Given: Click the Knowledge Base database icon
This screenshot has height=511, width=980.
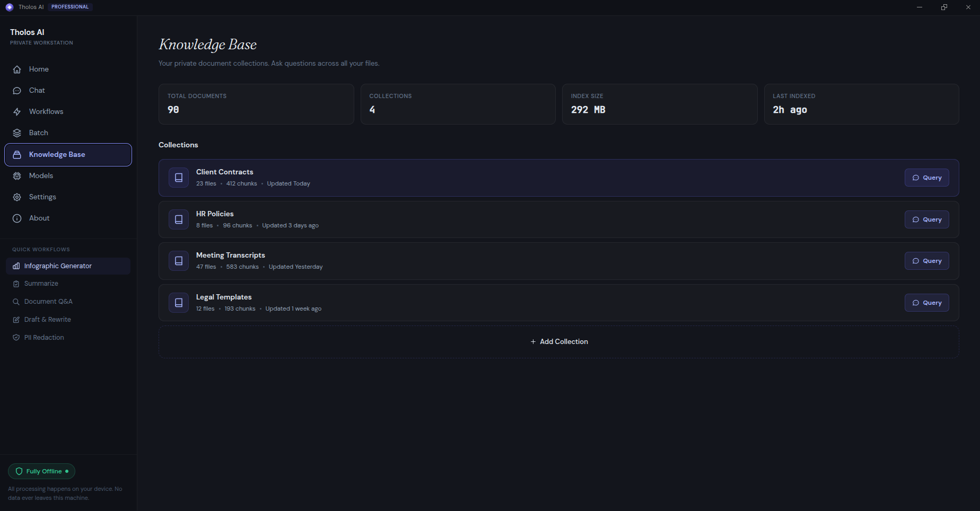Looking at the screenshot, I should tap(17, 155).
